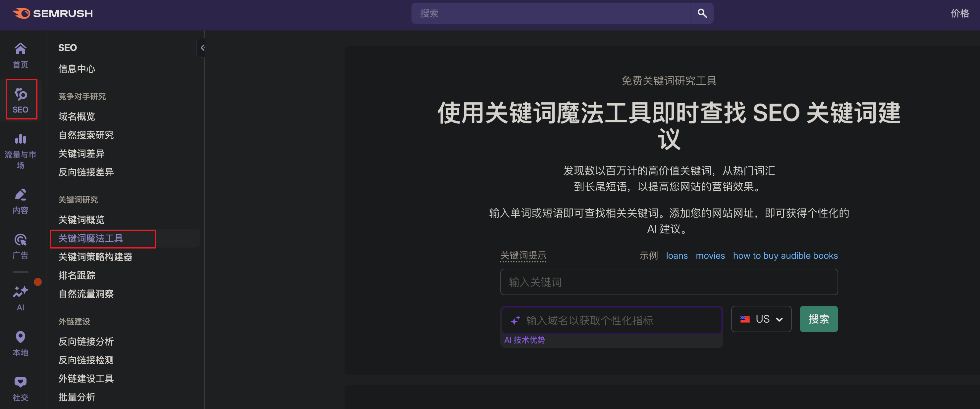
Task: Select the SEO sidebar icon
Action: [21, 100]
